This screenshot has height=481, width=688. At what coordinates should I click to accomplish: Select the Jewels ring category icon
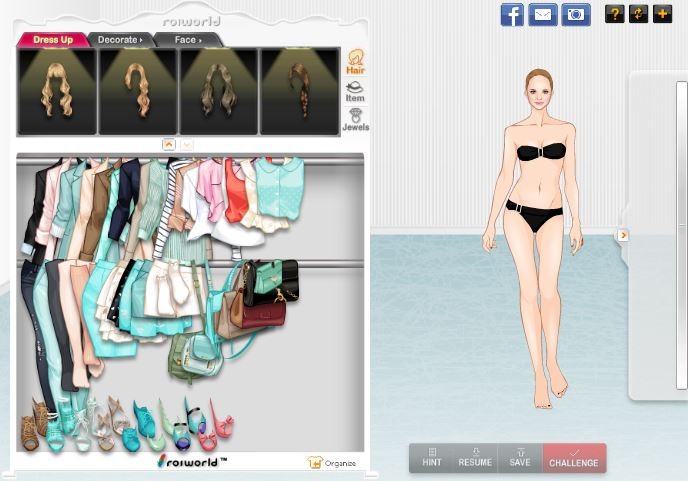[x=355, y=120]
